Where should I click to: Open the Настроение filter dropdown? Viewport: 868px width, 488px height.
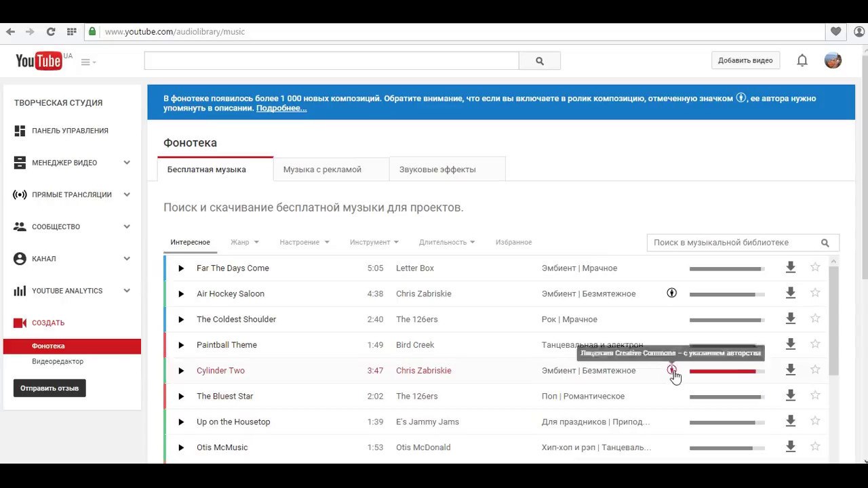[304, 242]
